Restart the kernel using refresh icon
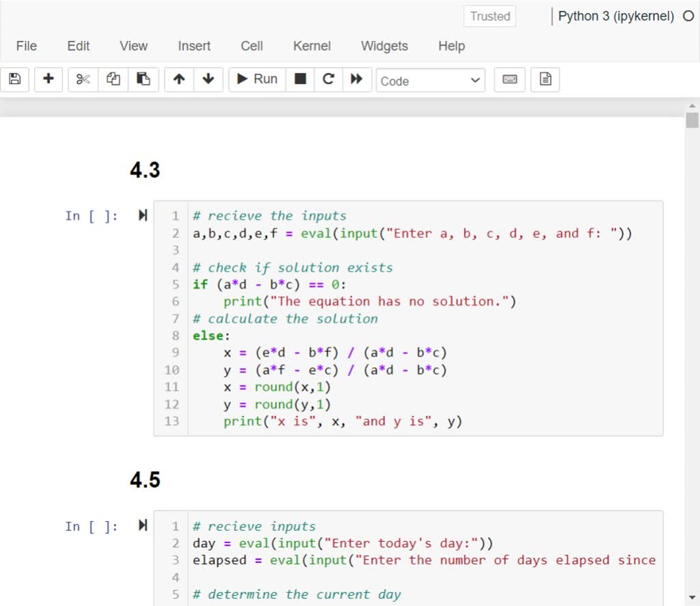This screenshot has height=606, width=700. 327,79
